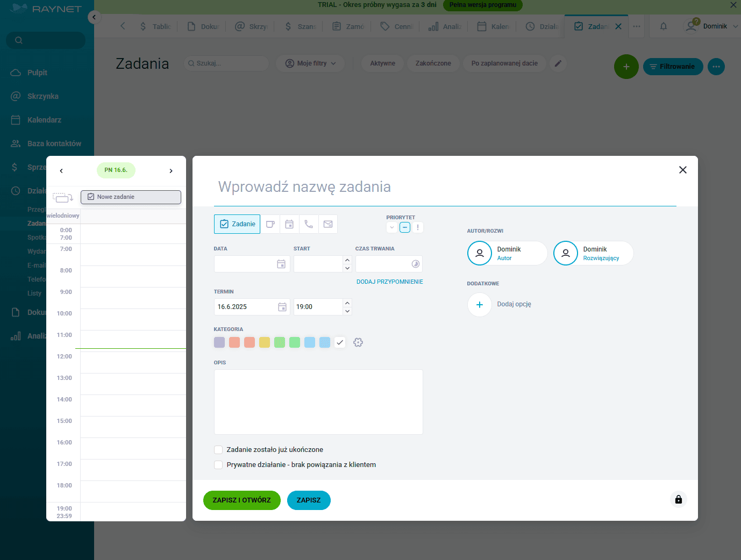Check 'Zadanie zostało już ukończone'

coord(218,449)
